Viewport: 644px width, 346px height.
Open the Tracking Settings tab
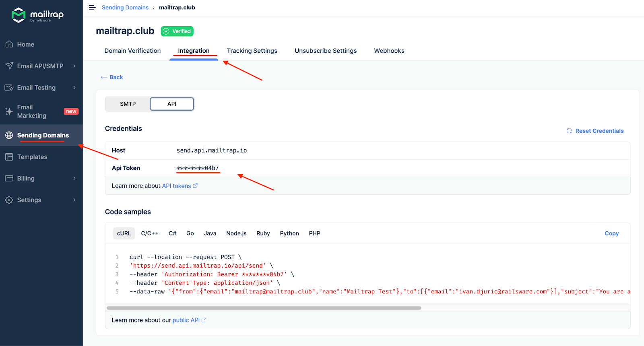pos(252,51)
